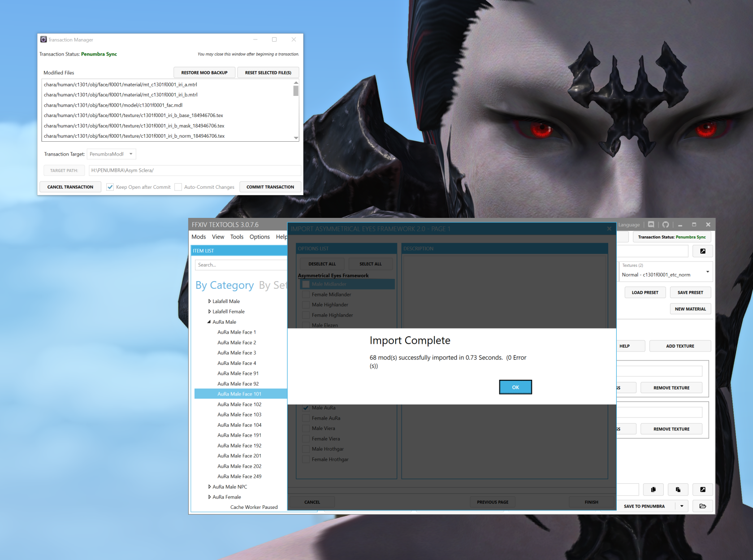Click the copy icon button beside the paste icon

click(x=653, y=490)
